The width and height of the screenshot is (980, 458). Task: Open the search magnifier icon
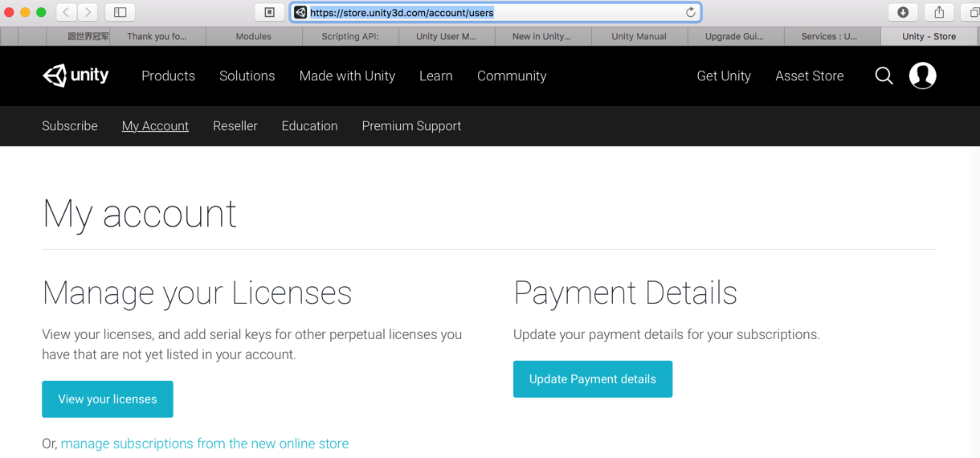[884, 76]
